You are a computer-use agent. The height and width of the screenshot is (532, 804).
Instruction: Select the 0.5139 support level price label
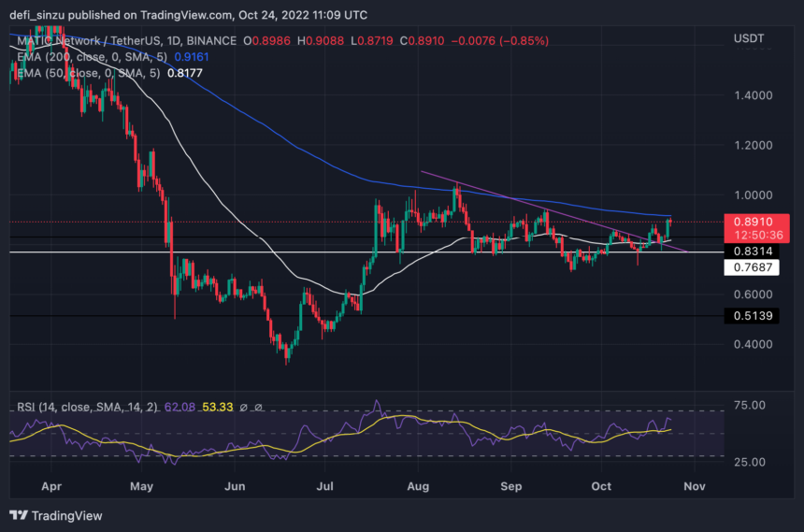pos(752,315)
